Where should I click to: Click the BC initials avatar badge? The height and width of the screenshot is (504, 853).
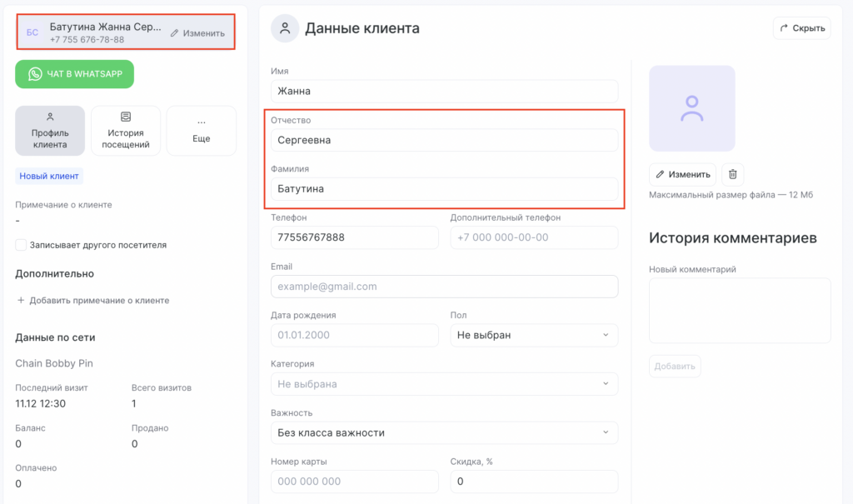[x=32, y=33]
